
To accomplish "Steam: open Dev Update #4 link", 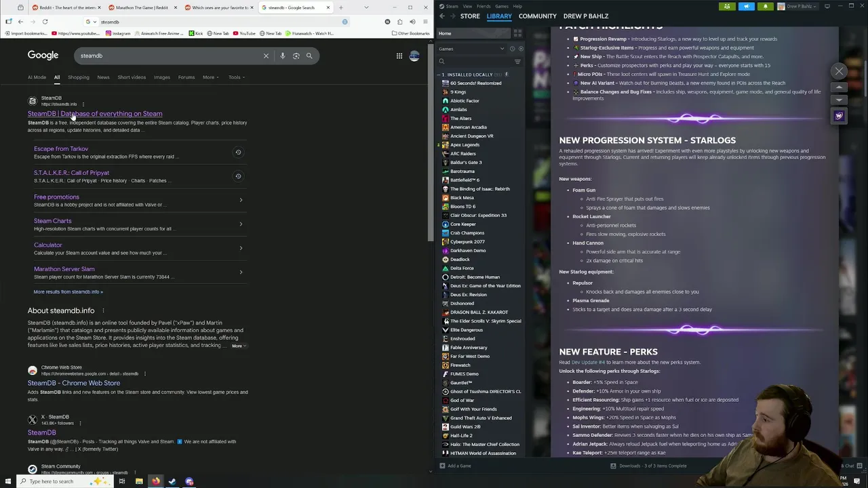I will [588, 362].
